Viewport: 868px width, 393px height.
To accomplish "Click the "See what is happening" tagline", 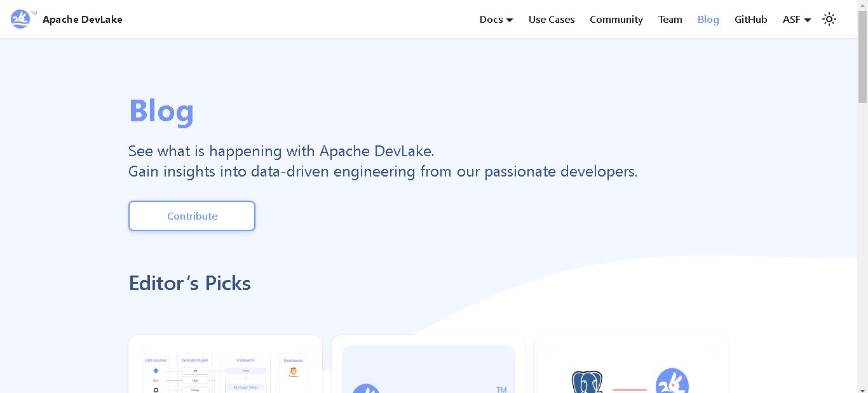I will (281, 151).
